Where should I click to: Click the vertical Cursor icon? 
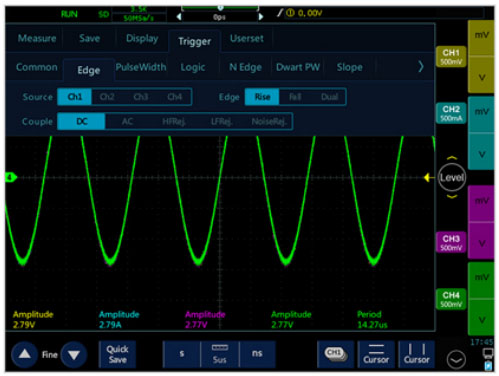click(417, 354)
